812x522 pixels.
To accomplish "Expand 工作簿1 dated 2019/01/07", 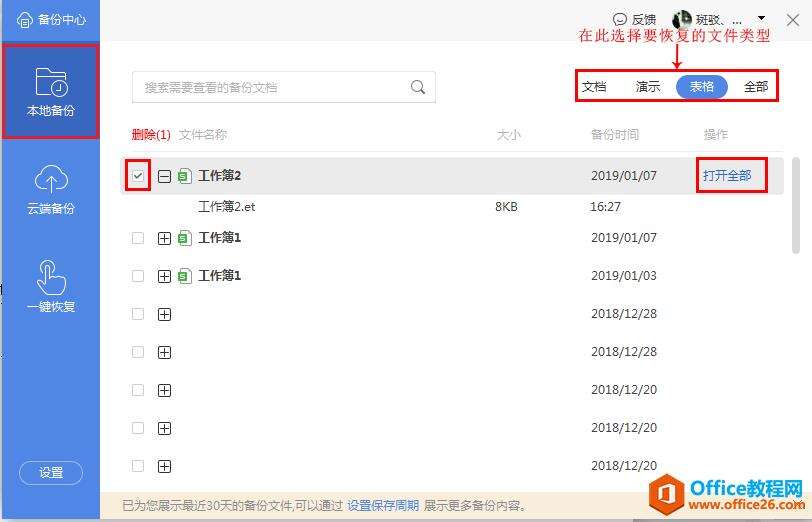I will tap(164, 238).
